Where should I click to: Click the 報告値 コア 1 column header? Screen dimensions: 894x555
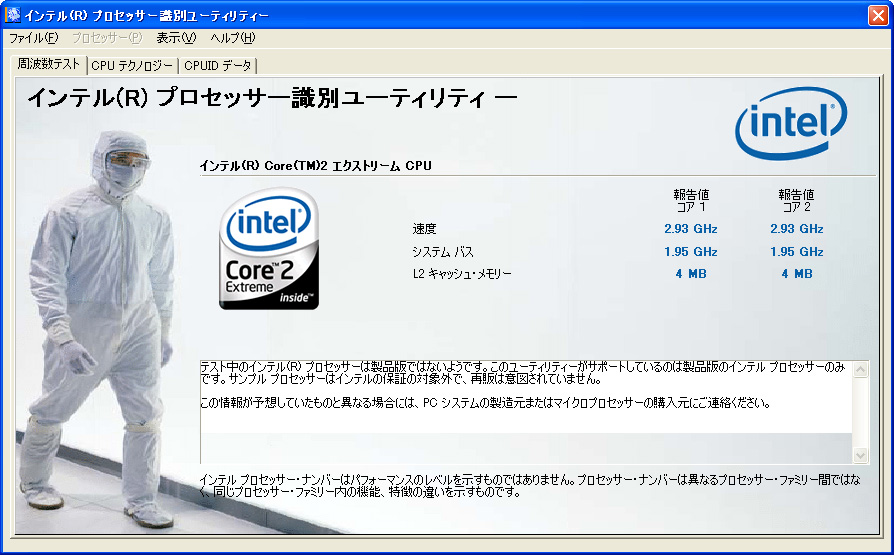coord(691,201)
